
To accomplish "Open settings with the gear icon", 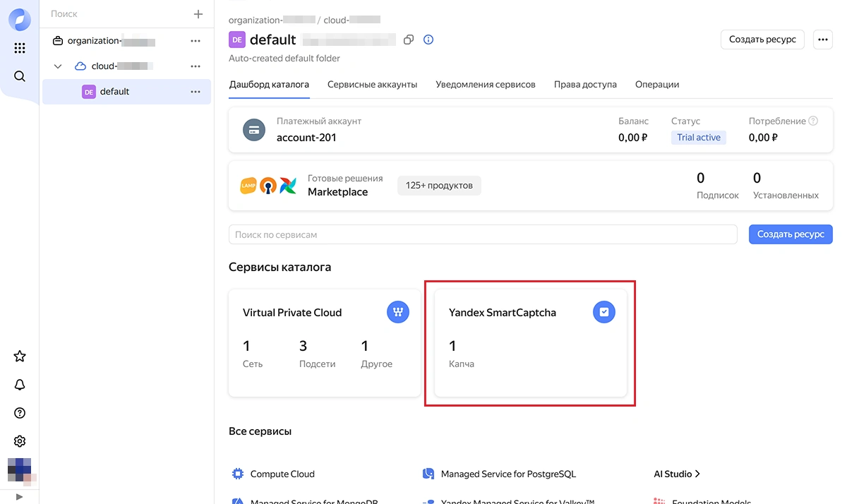I will pyautogui.click(x=20, y=441).
